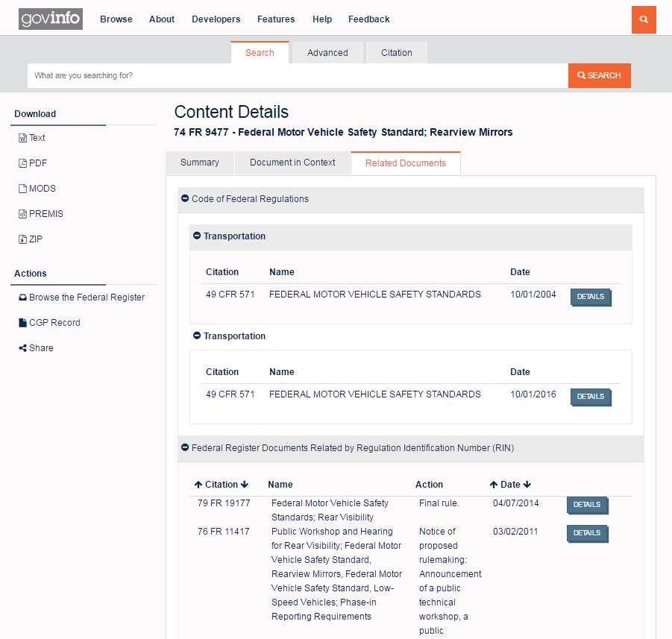Sort Date column descending with down arrow
The height and width of the screenshot is (639, 672).
[527, 485]
